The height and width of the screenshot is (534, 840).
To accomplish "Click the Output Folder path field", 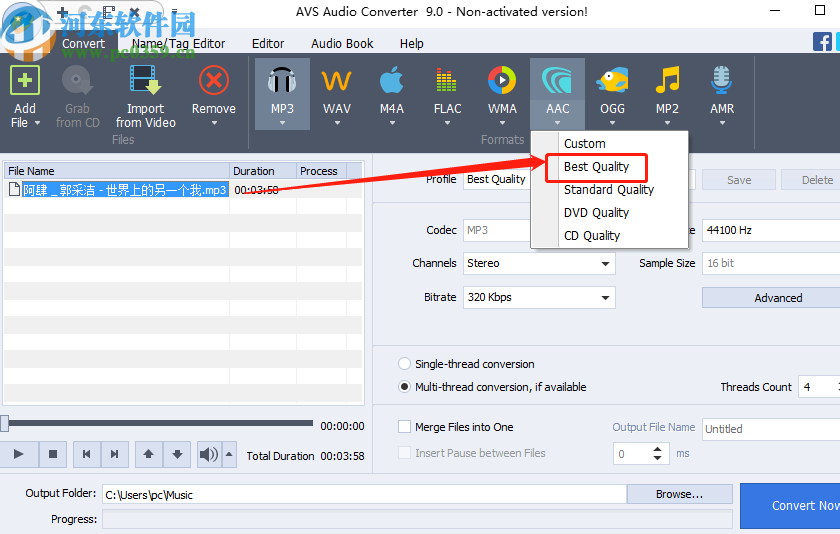I will pyautogui.click(x=364, y=495).
